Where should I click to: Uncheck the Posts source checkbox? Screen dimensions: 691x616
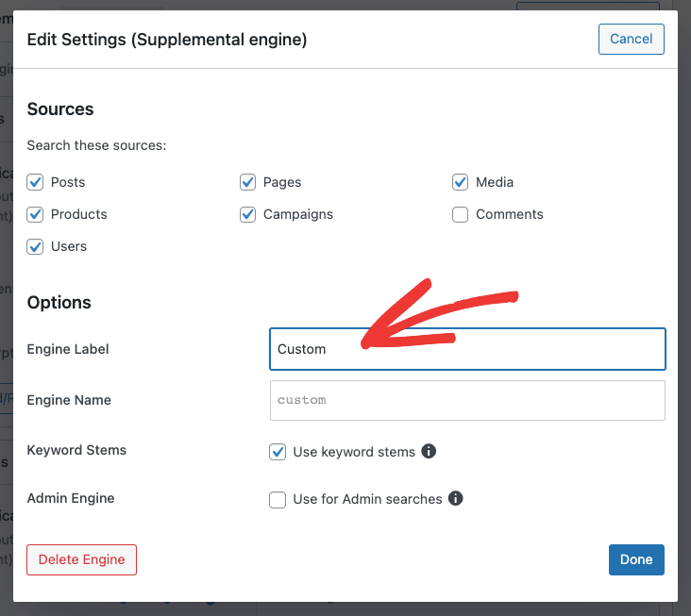(36, 182)
